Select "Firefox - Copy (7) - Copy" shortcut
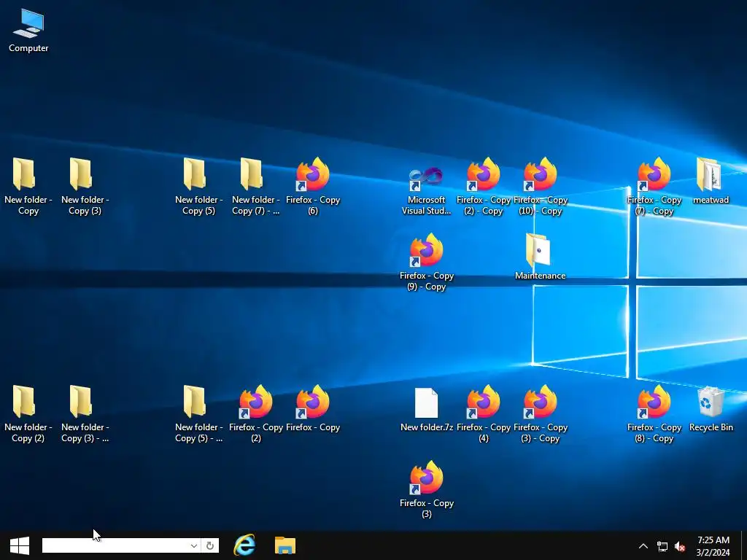This screenshot has width=747, height=560. (x=654, y=186)
